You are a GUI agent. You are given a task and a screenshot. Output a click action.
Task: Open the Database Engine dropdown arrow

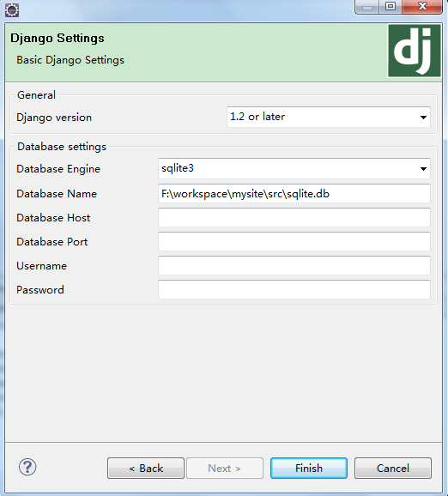pyautogui.click(x=423, y=168)
